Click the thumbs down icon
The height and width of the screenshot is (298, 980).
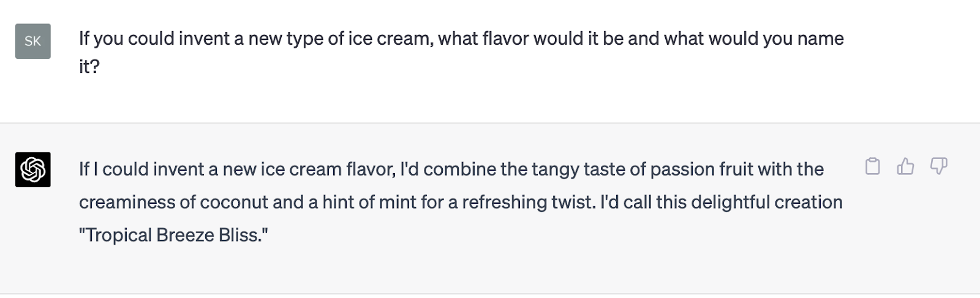(938, 166)
